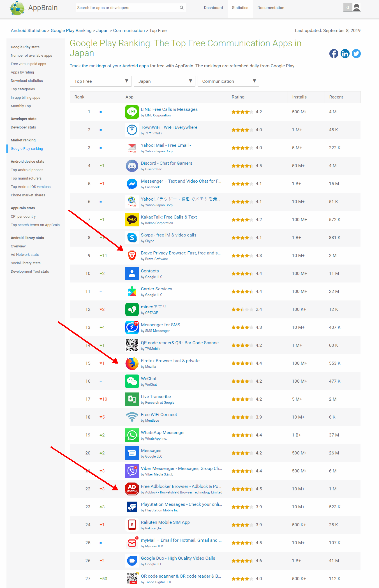Image resolution: width=379 pixels, height=588 pixels.
Task: Select Google Play ranking sidebar item
Action: [27, 149]
